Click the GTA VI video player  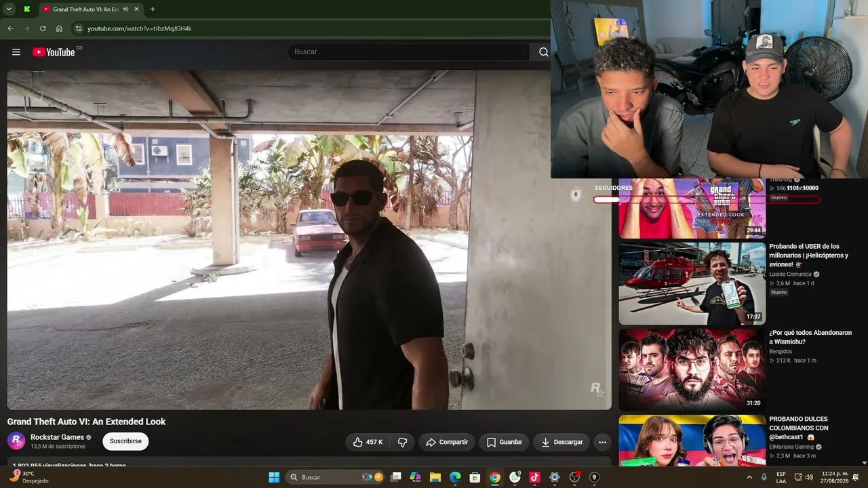point(309,240)
